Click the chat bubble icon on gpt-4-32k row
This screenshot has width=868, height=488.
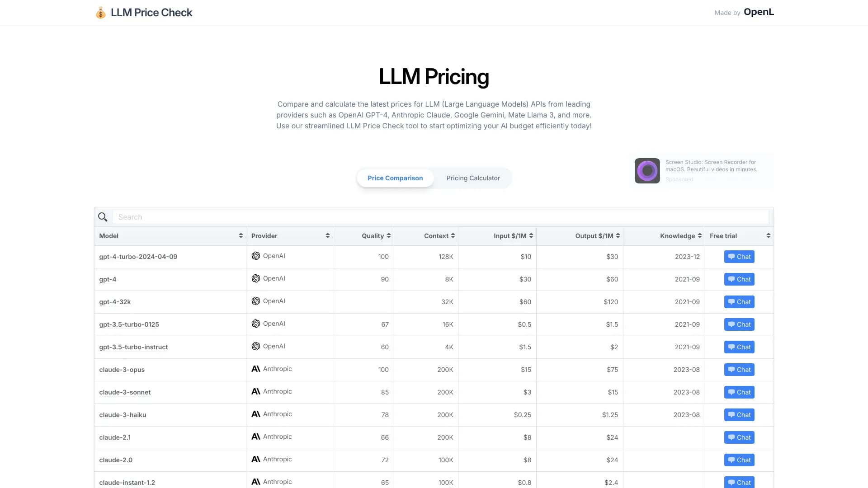[731, 301]
